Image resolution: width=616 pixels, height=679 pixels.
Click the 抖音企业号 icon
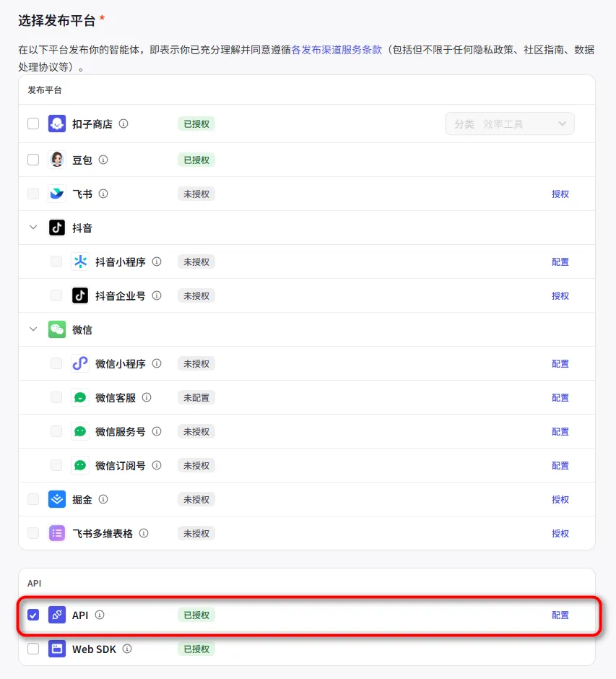79,295
